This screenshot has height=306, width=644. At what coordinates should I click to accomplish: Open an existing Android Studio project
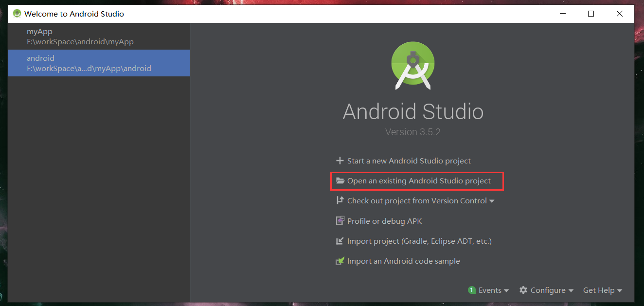pos(419,181)
